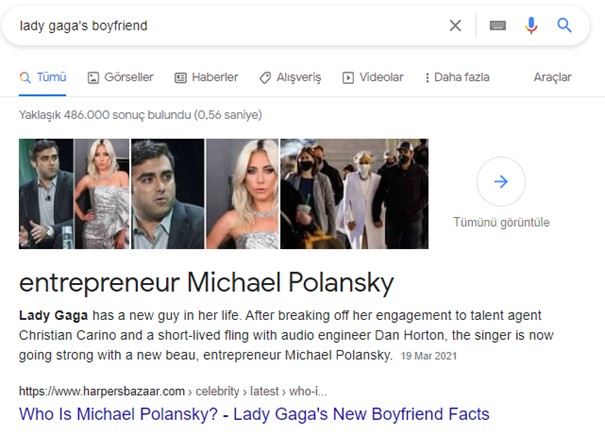This screenshot has width=605, height=435.
Task: Click the harpersbazaar.com URL breadcrumb
Action: pyautogui.click(x=173, y=391)
